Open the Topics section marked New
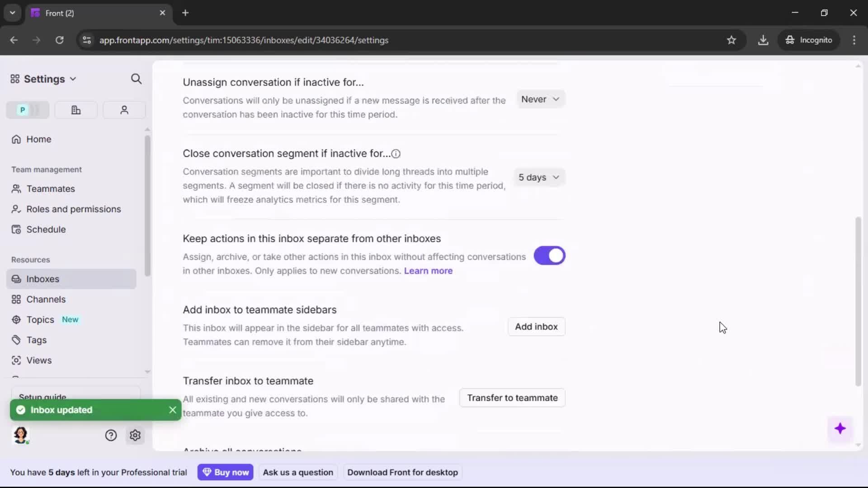 [x=41, y=319]
